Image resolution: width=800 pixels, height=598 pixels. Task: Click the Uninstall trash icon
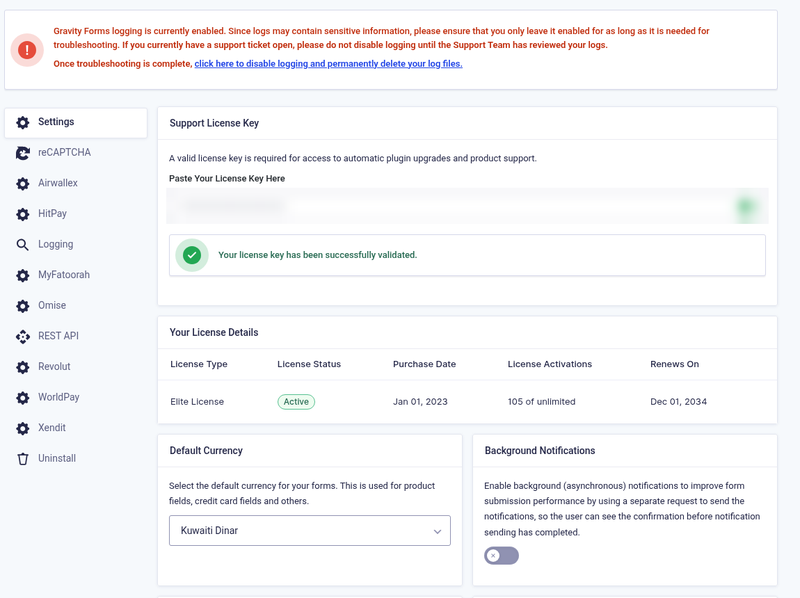pyautogui.click(x=22, y=459)
